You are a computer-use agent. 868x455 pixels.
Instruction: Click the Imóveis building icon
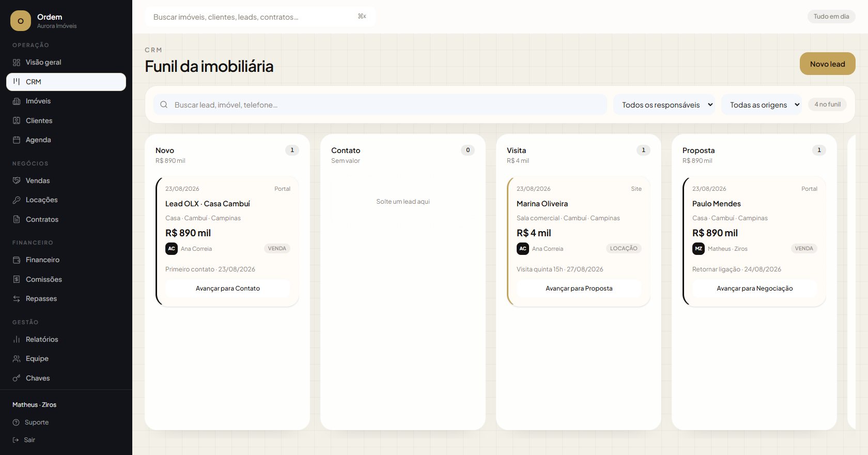coord(17,101)
